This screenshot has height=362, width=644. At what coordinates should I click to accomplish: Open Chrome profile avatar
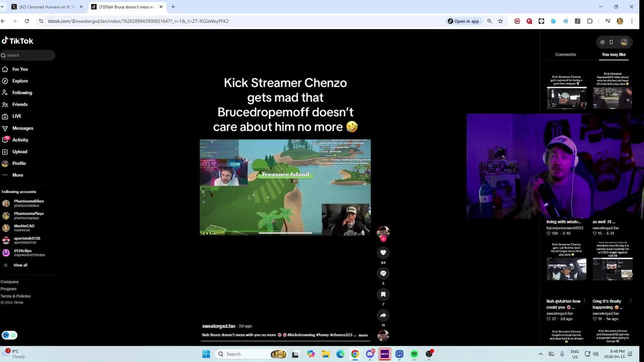point(620,21)
